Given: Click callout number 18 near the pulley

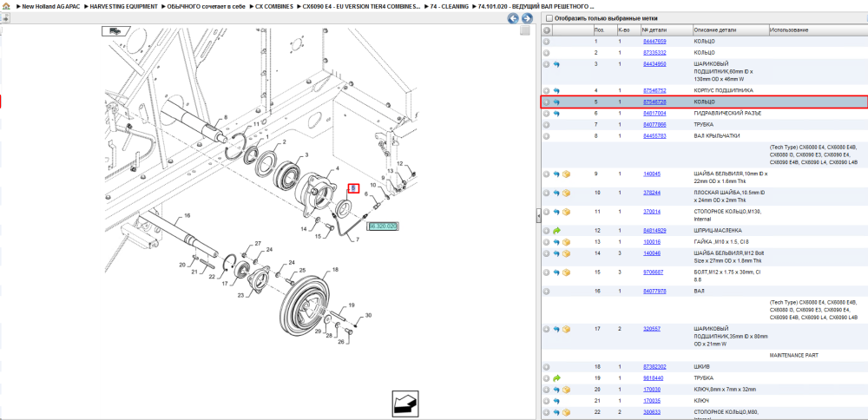Looking at the screenshot, I should 335,270.
